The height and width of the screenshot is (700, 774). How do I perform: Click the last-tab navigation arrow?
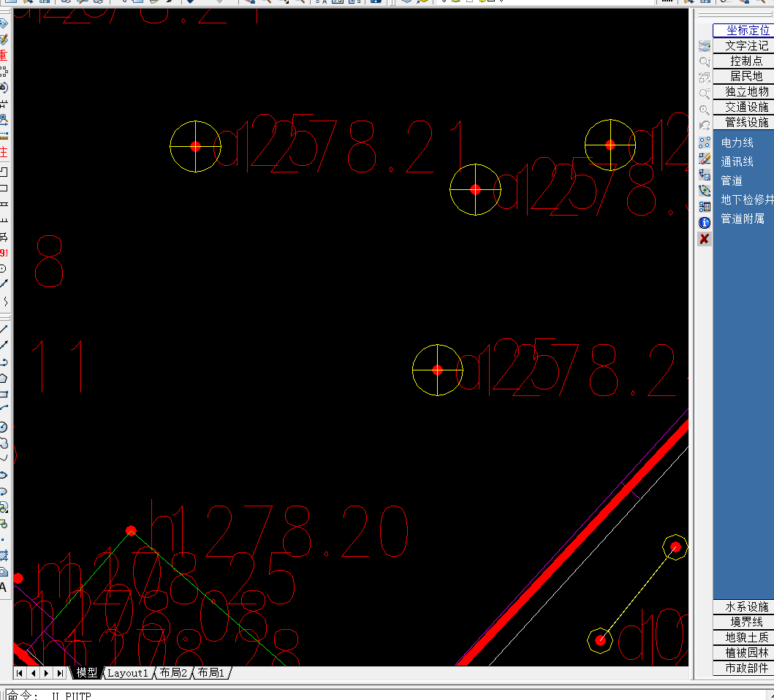click(x=59, y=673)
